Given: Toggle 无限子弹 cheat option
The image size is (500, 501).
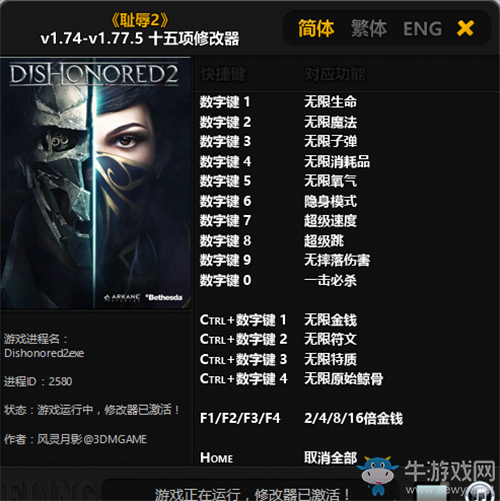Looking at the screenshot, I should tap(330, 141).
